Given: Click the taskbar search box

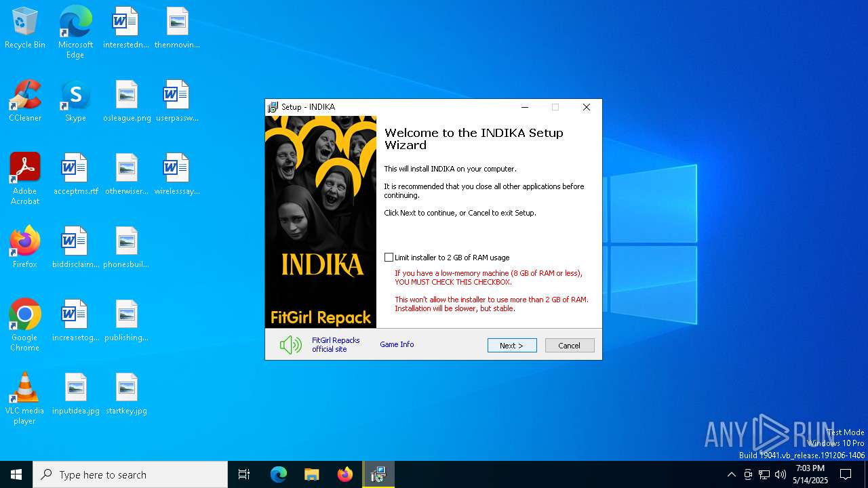Looking at the screenshot, I should pyautogui.click(x=130, y=474).
